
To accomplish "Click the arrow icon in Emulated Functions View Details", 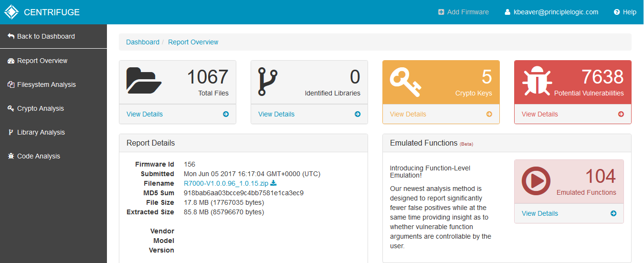I will 613,213.
